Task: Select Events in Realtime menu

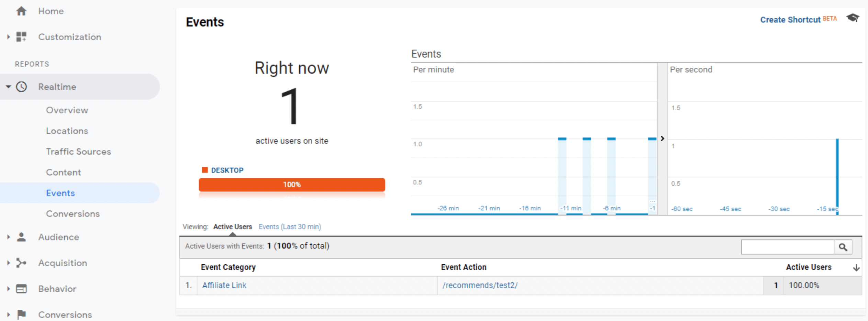Action: [60, 193]
